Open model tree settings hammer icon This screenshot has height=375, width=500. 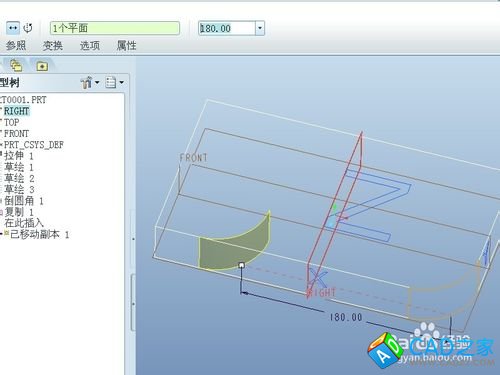[x=86, y=82]
